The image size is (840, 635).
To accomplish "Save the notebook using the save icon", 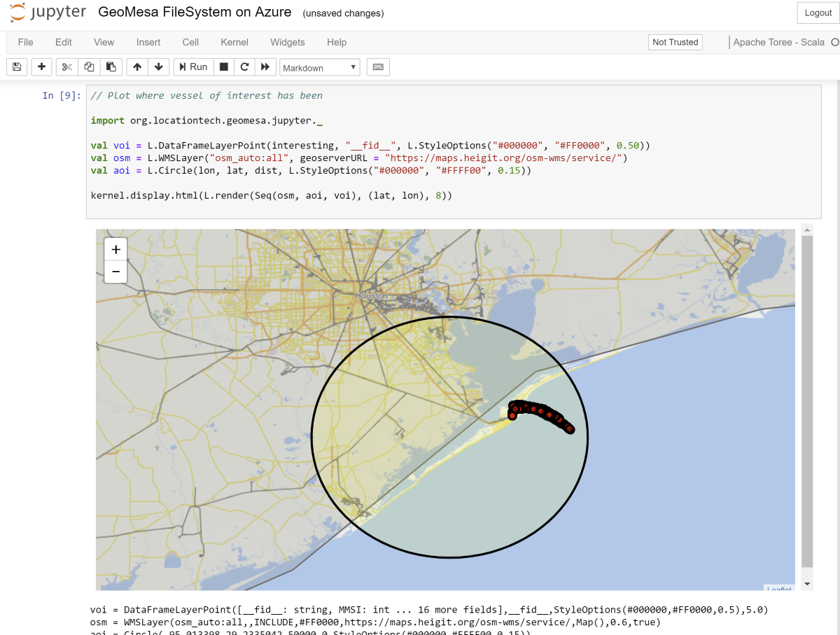I will pyautogui.click(x=16, y=67).
